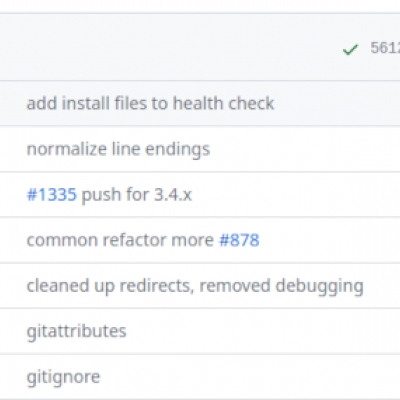Select the 'add install files' file row

pos(200,103)
